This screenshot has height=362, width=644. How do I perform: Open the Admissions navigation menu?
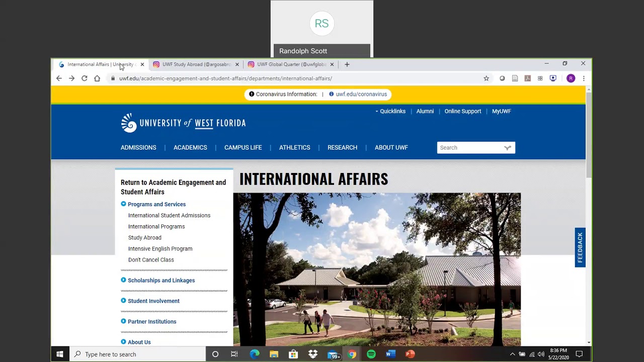(138, 147)
